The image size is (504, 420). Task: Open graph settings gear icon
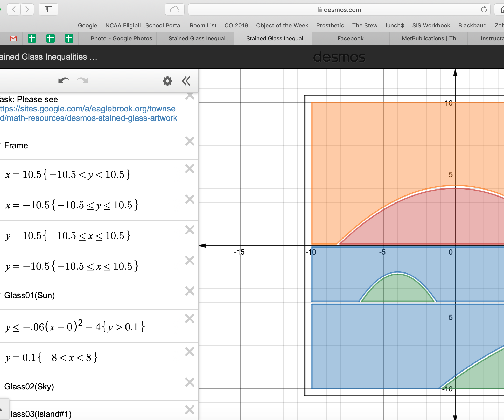[x=167, y=81]
